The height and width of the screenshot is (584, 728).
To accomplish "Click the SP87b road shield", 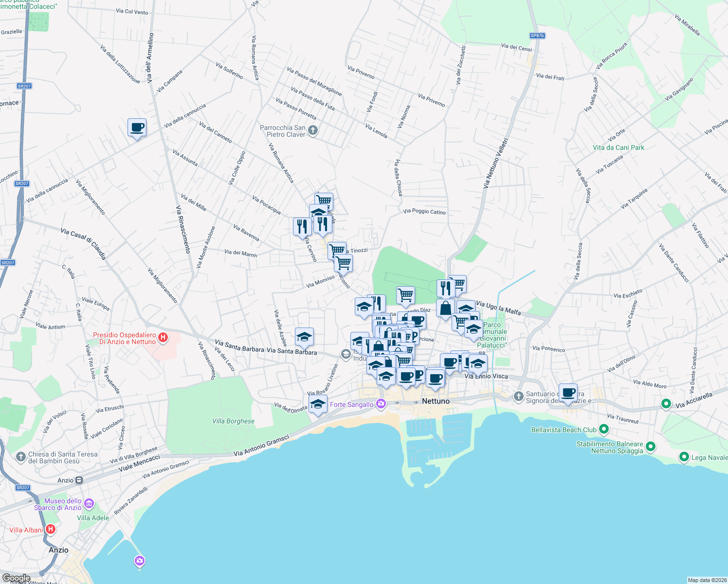I will click(536, 35).
